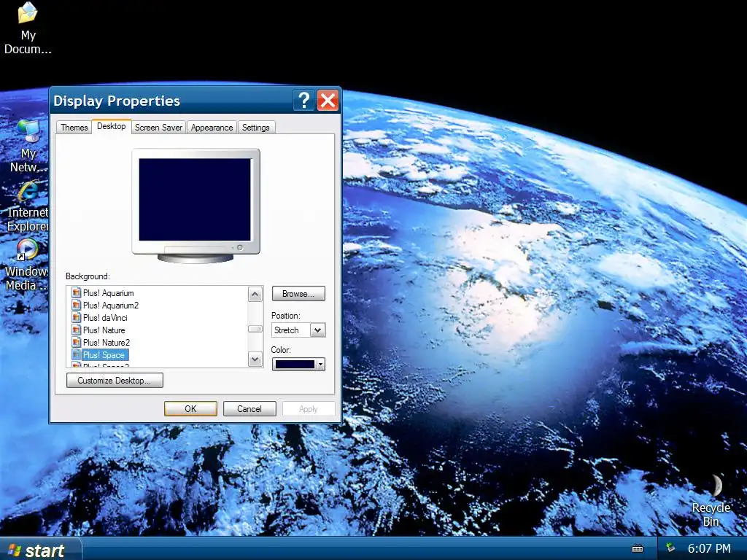Image resolution: width=747 pixels, height=560 pixels.
Task: Select the My Network Places desktop icon
Action: coord(28,146)
